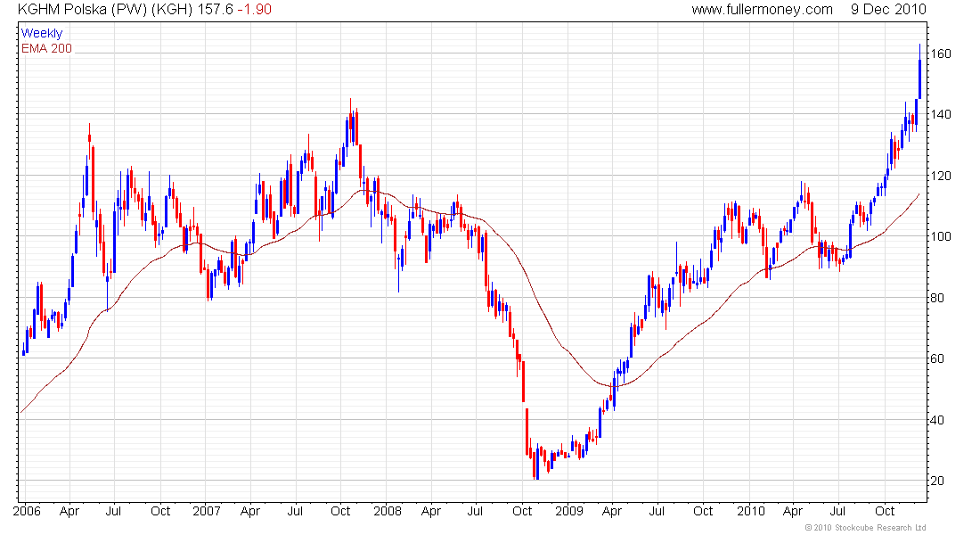Click the 80 price axis label

[x=937, y=298]
